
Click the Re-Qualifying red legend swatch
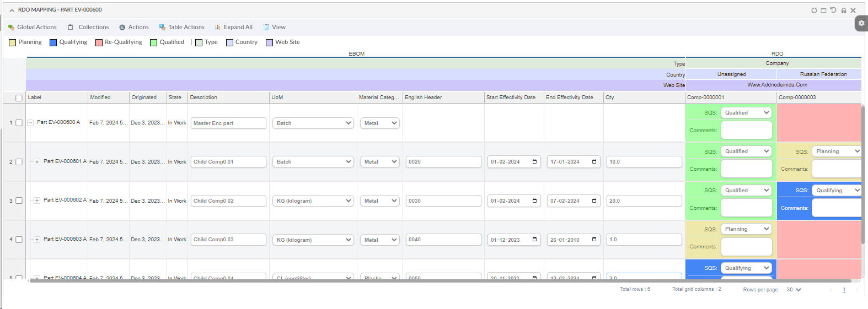click(99, 42)
